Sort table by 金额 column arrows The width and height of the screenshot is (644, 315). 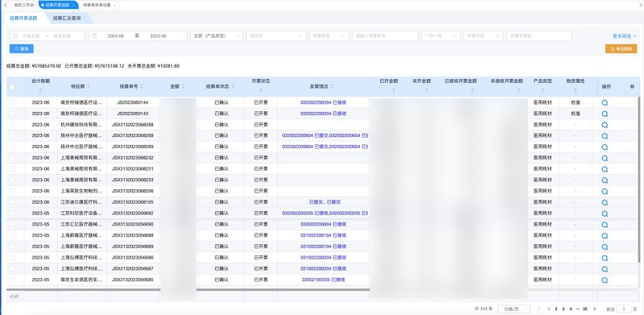pos(184,87)
